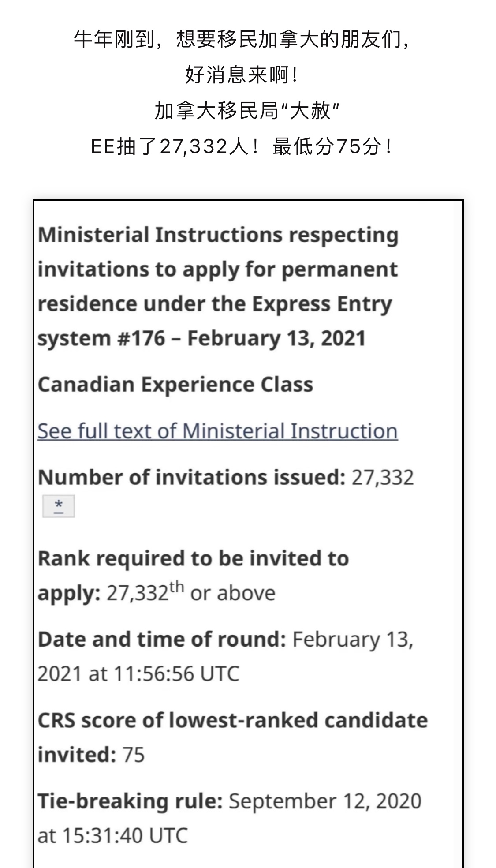Screen dimensions: 496x868
Task: Click the 27,332 invitations issued value
Action: tap(383, 478)
